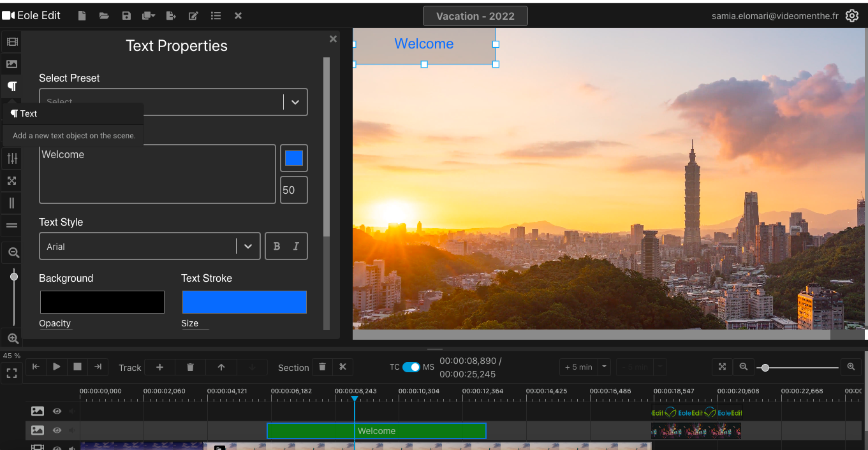
Task: Expand the + 5 min dropdown arrow
Action: click(x=604, y=367)
